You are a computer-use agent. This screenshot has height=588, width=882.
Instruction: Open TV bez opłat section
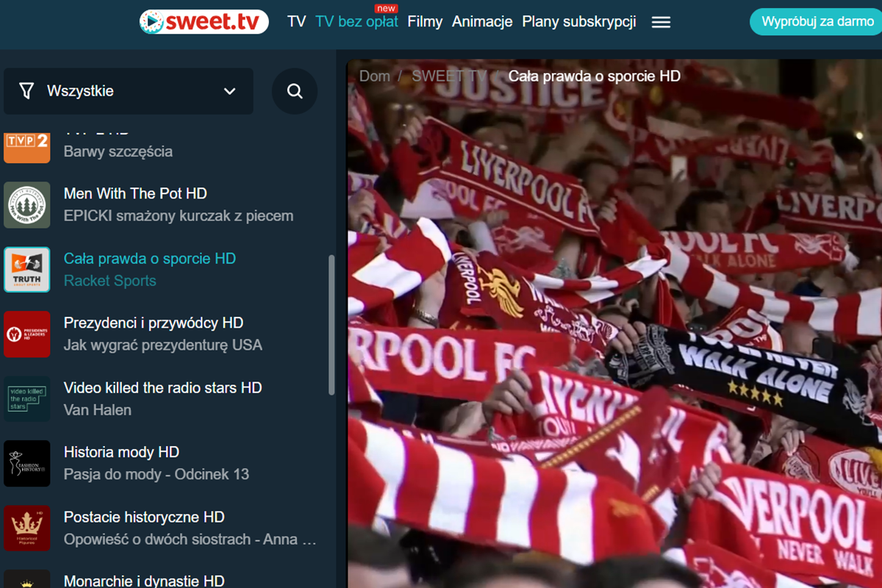356,21
